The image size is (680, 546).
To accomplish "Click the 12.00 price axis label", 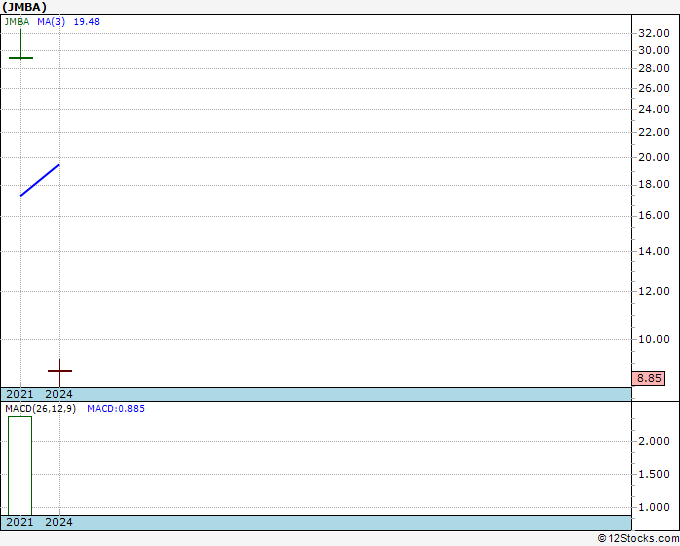I will pyautogui.click(x=654, y=291).
